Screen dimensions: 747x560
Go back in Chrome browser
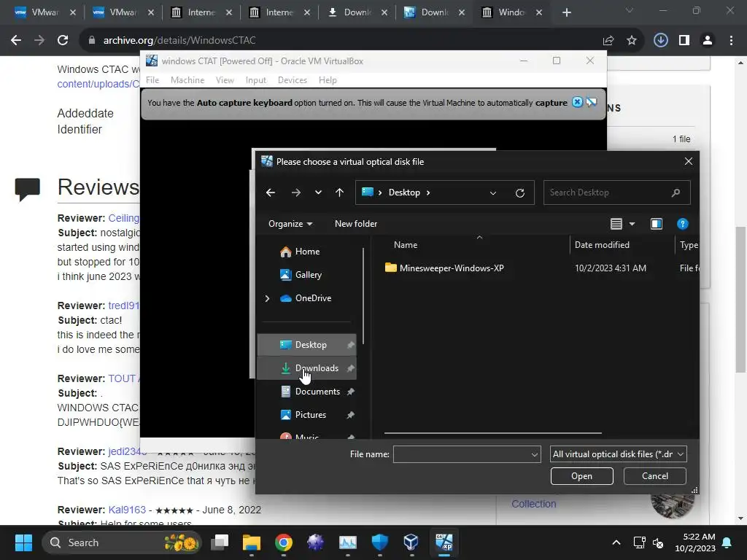coord(16,41)
